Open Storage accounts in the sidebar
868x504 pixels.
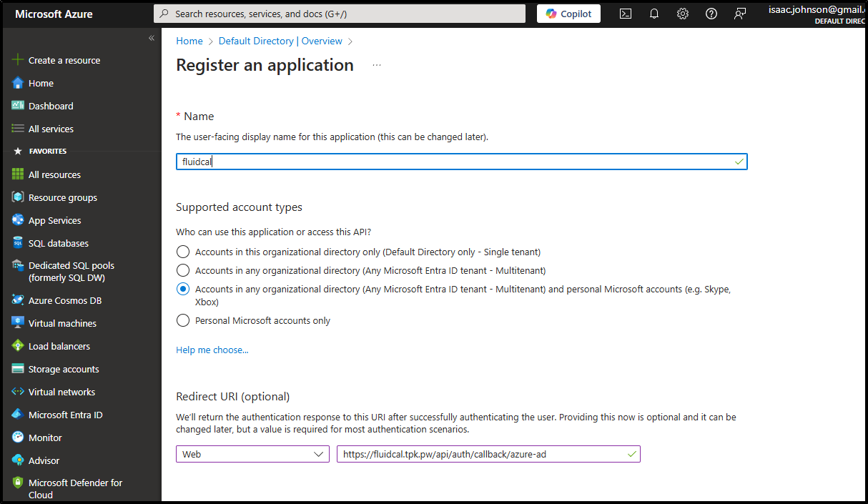click(x=64, y=369)
